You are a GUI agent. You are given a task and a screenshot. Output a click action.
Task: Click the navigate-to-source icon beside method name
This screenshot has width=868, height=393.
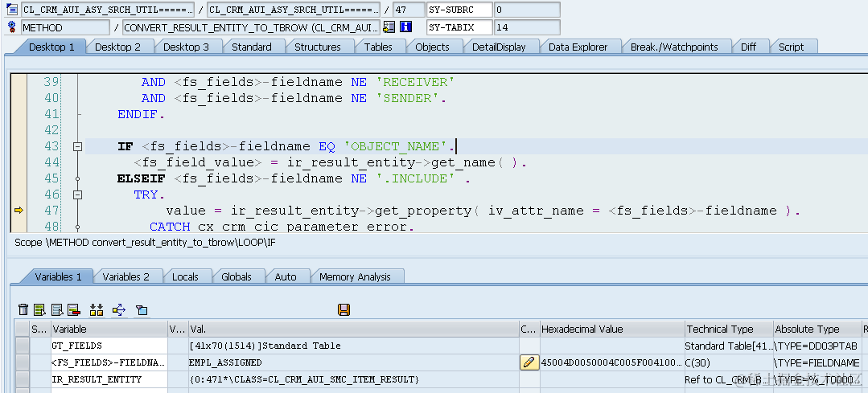tap(389, 27)
